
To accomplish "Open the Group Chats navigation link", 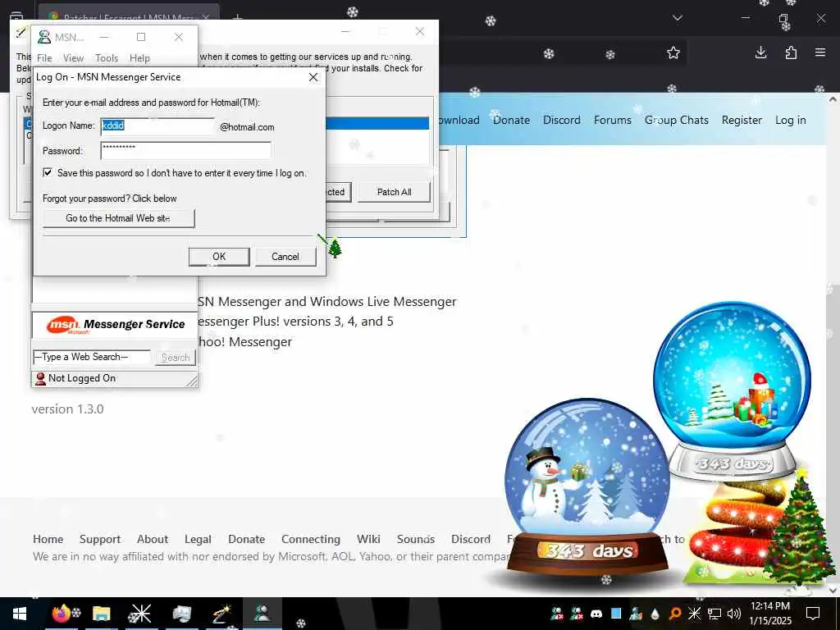I will [x=676, y=120].
